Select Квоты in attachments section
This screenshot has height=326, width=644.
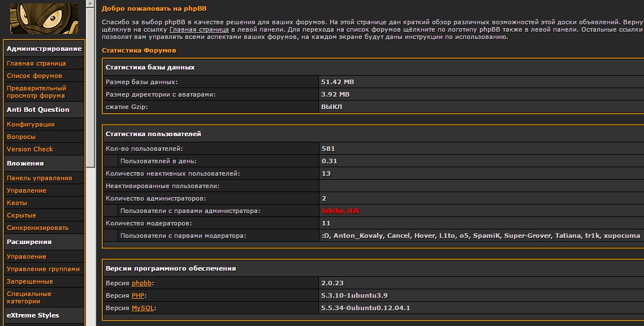[17, 203]
